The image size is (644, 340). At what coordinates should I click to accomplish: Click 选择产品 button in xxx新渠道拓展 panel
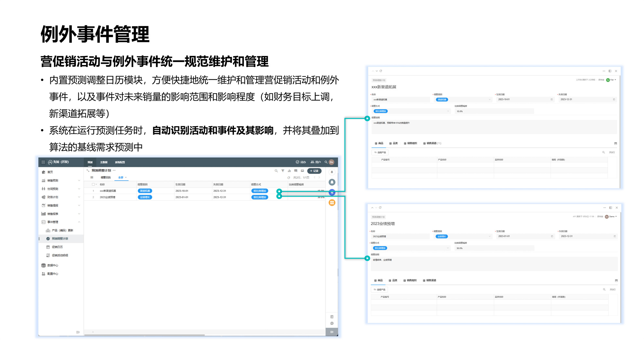pos(380,152)
